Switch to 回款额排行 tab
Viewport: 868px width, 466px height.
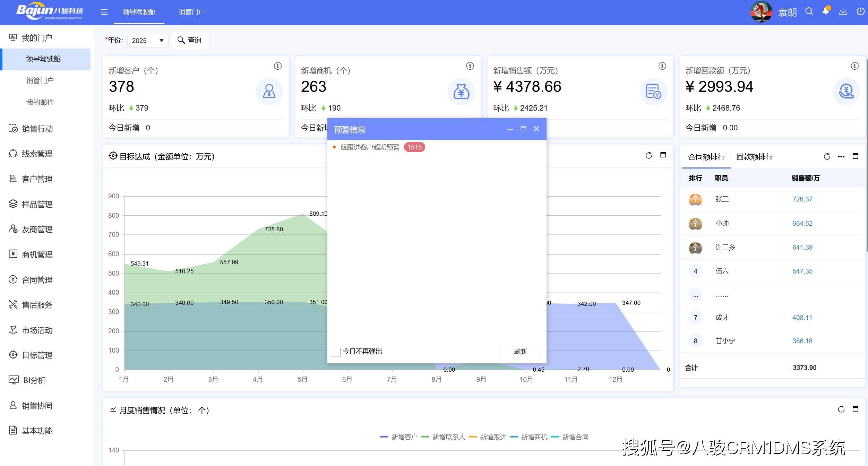754,157
